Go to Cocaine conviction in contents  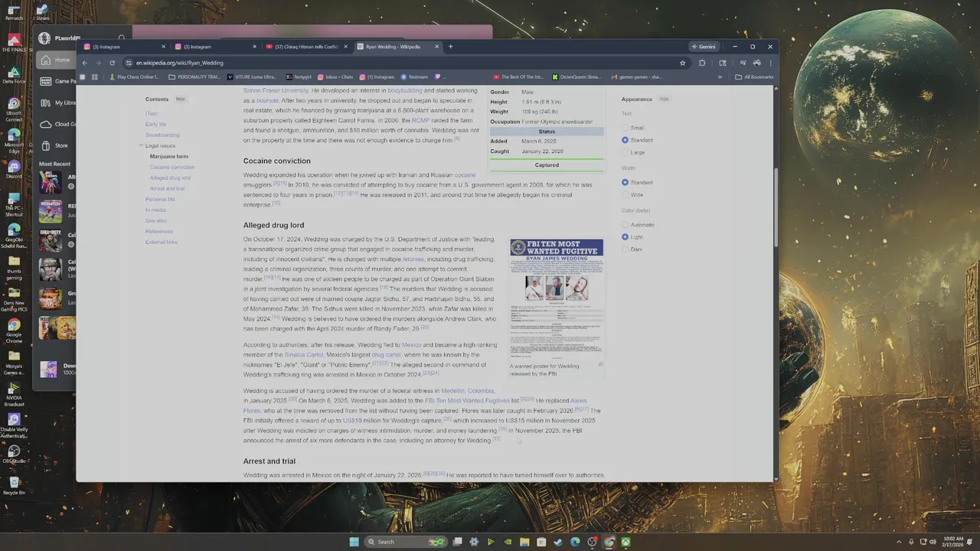172,167
